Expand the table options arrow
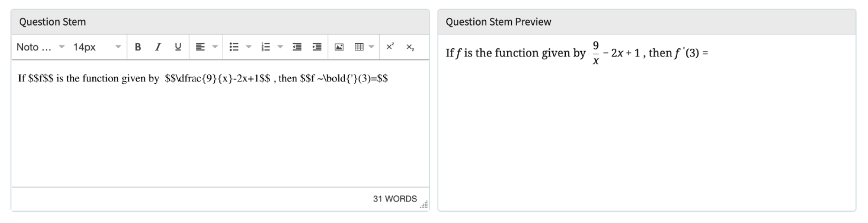The image size is (868, 223). [371, 47]
